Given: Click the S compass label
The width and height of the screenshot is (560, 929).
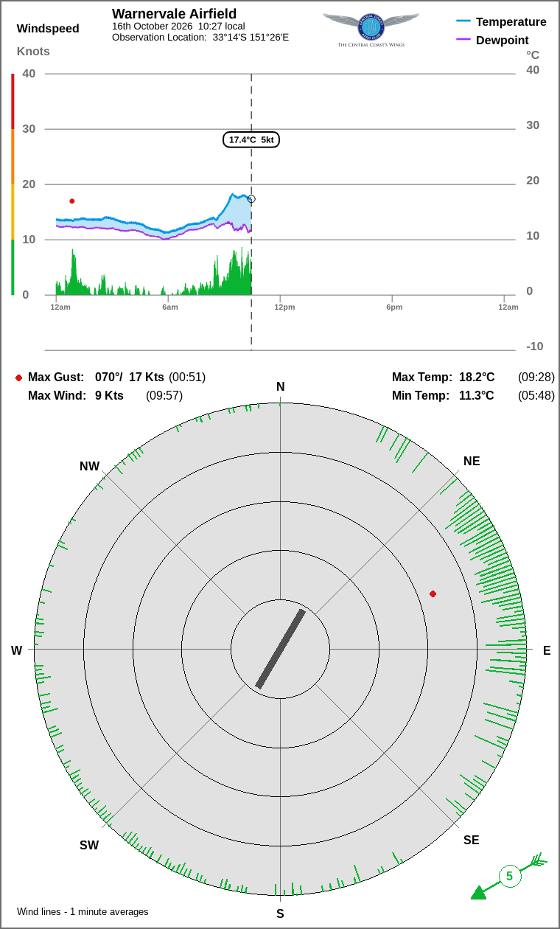Looking at the screenshot, I should [x=280, y=914].
